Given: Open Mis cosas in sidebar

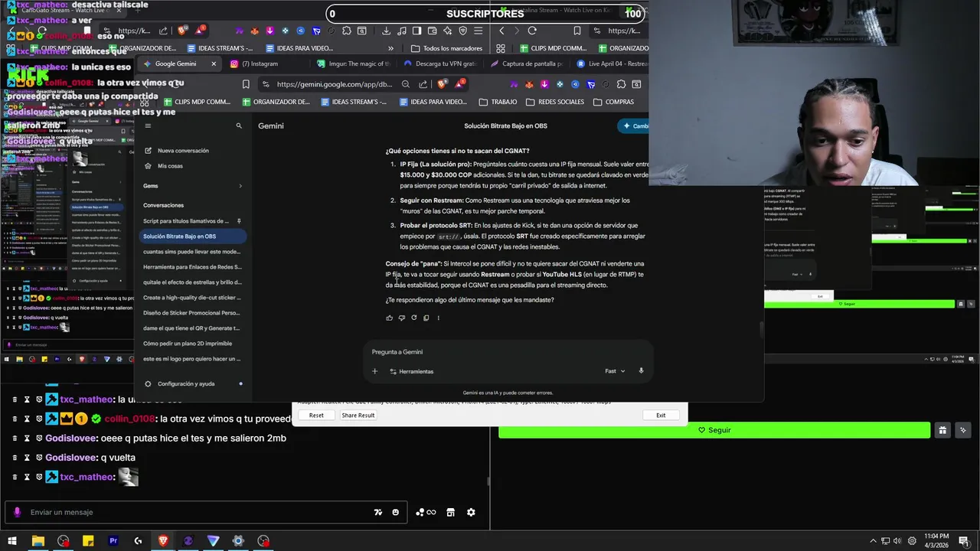Looking at the screenshot, I should click(x=170, y=166).
